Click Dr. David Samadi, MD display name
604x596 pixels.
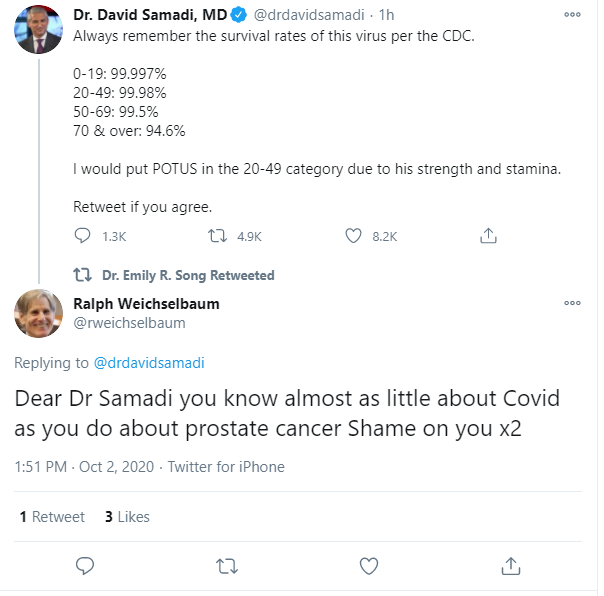(150, 15)
